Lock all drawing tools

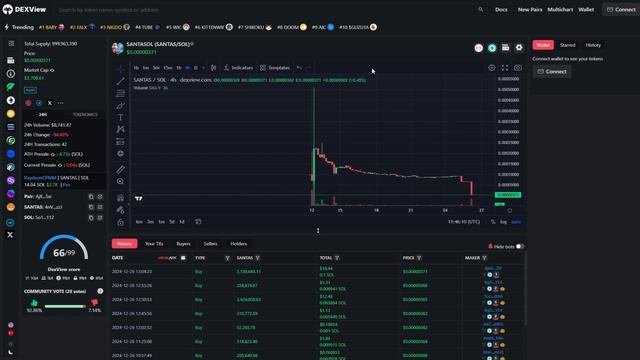pyautogui.click(x=120, y=222)
